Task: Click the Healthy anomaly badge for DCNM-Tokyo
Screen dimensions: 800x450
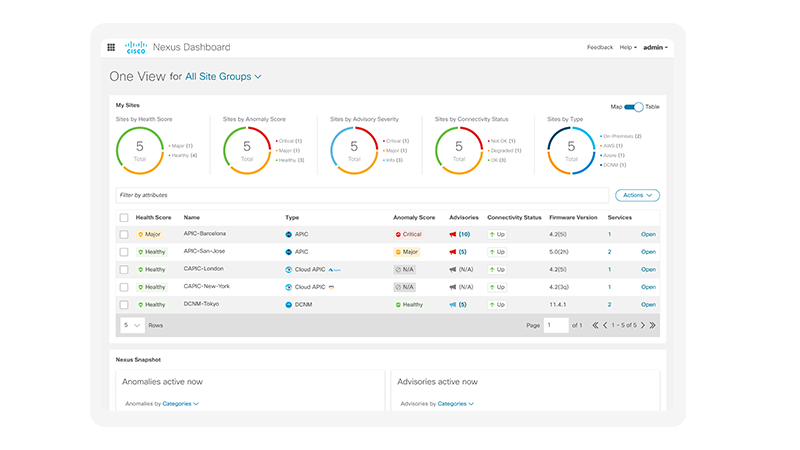Action: [x=409, y=305]
